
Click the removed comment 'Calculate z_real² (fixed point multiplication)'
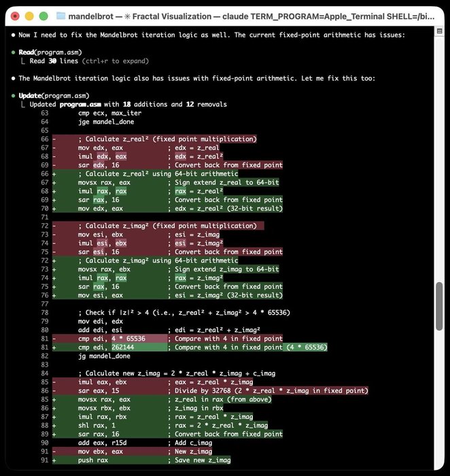click(167, 139)
